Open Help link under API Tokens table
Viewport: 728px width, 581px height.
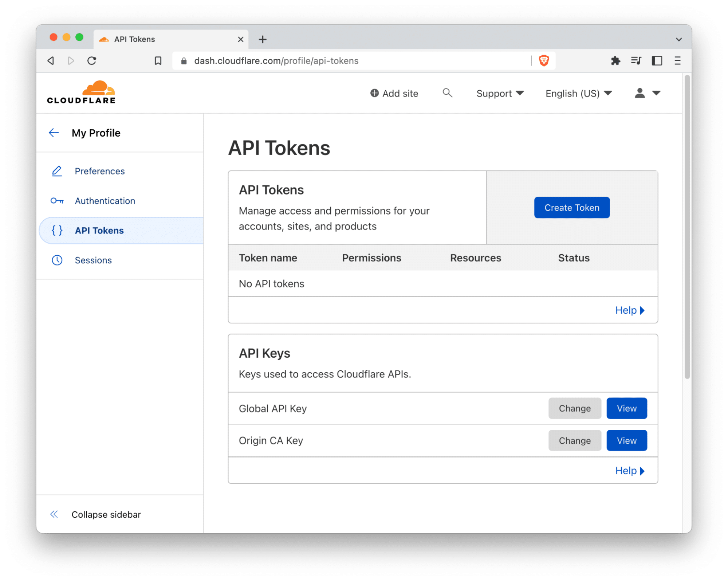(x=630, y=310)
